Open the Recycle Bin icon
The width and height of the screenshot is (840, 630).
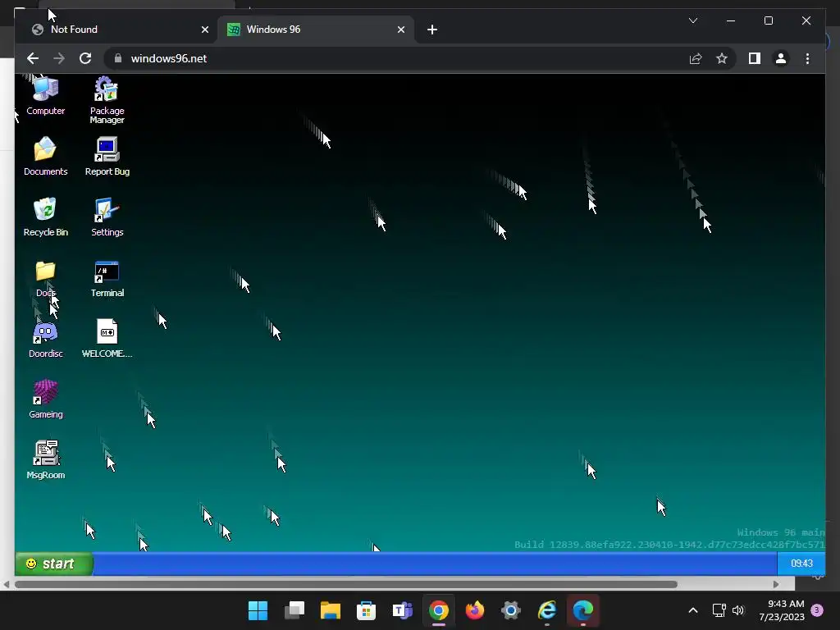click(46, 217)
